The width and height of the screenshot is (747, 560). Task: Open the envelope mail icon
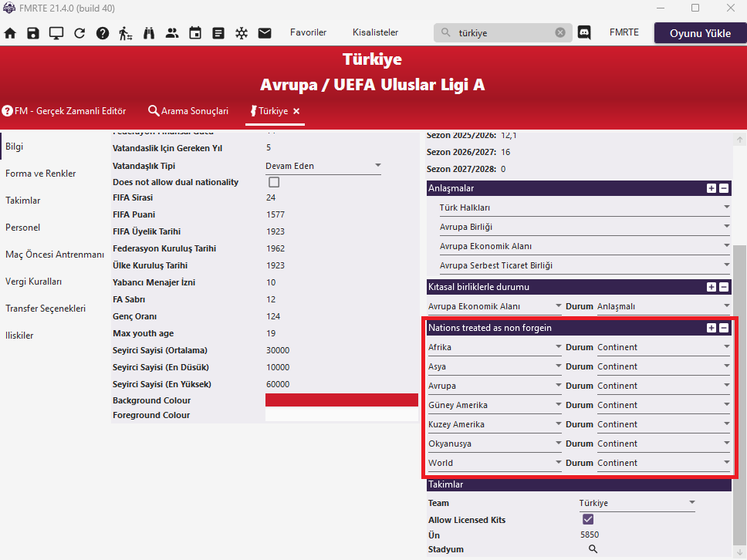(265, 33)
